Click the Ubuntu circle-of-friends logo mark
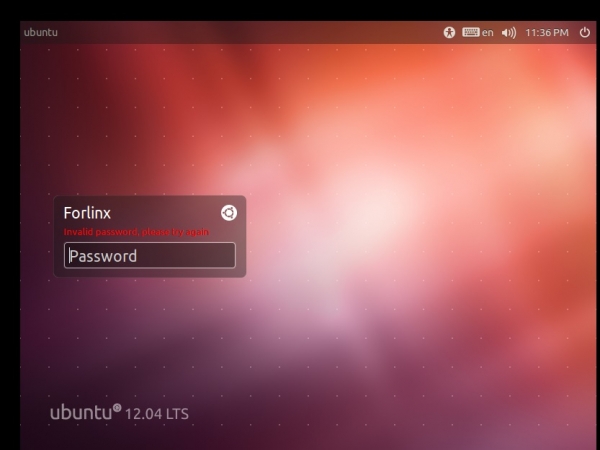This screenshot has width=600, height=450. [x=117, y=407]
